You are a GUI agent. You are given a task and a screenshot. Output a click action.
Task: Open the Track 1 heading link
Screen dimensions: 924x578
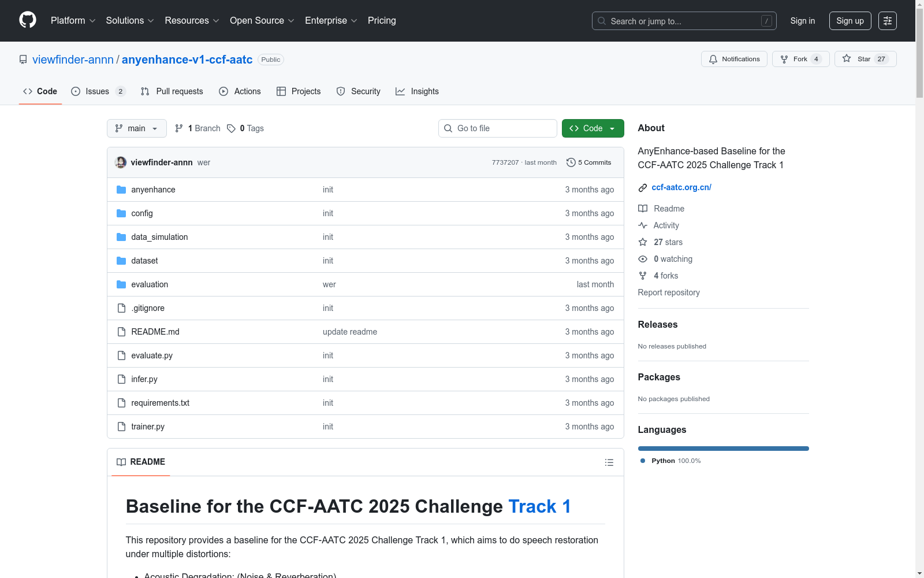tap(539, 506)
